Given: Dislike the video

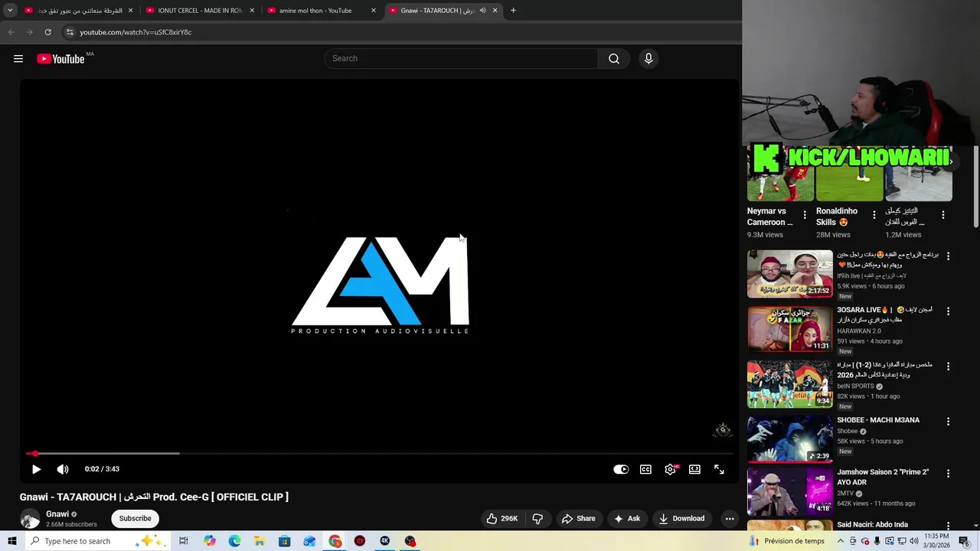Looking at the screenshot, I should pos(537,518).
